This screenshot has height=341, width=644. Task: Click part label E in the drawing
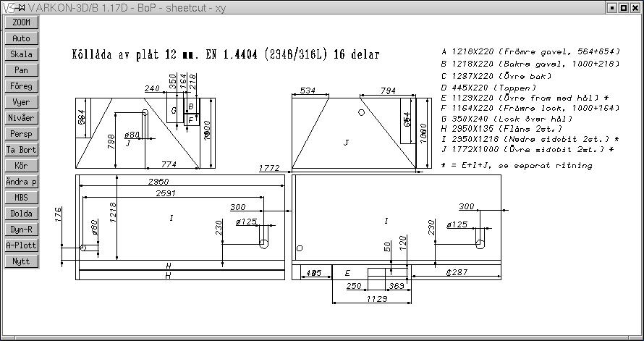pos(347,273)
